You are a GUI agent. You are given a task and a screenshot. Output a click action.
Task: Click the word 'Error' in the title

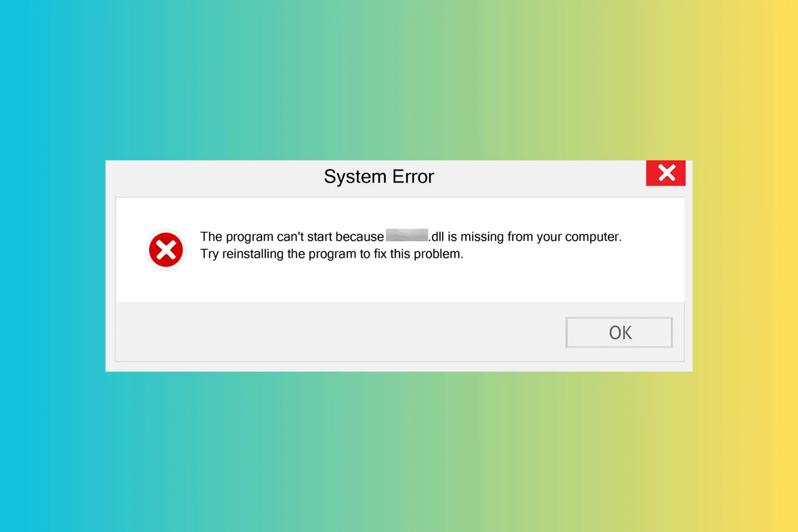413,177
